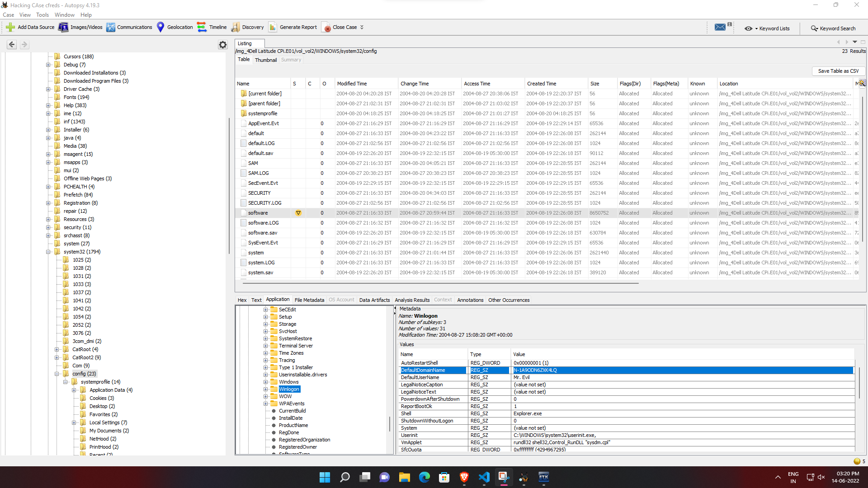This screenshot has height=488, width=868.
Task: Open the Other Occurrences tab
Action: pyautogui.click(x=509, y=300)
